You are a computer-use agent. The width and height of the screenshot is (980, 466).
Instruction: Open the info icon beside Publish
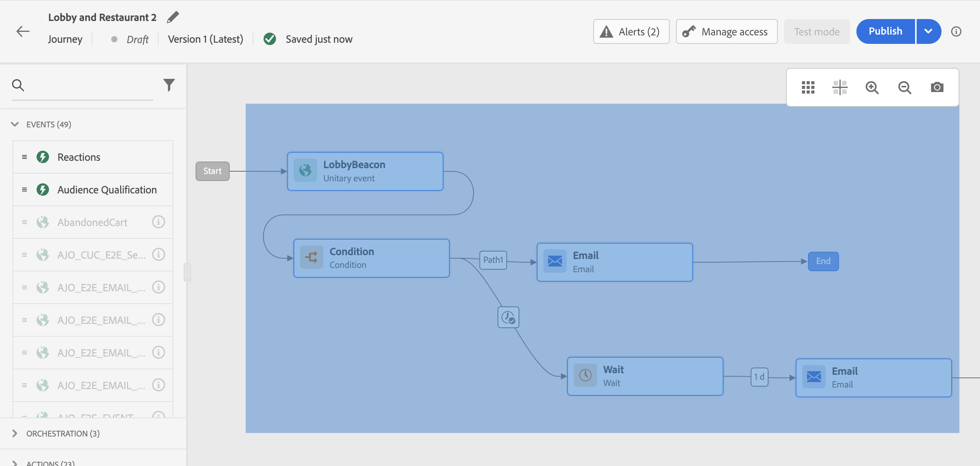click(x=956, y=31)
